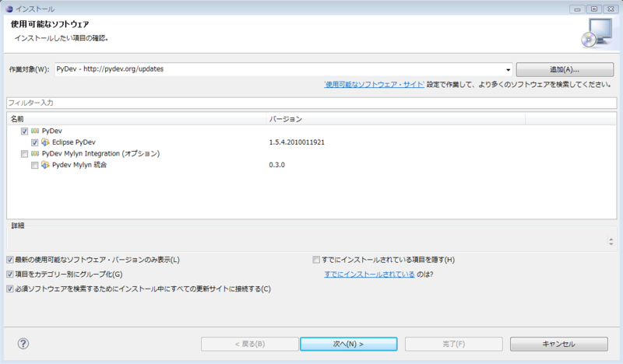Click the 追加(A)... button

point(565,69)
